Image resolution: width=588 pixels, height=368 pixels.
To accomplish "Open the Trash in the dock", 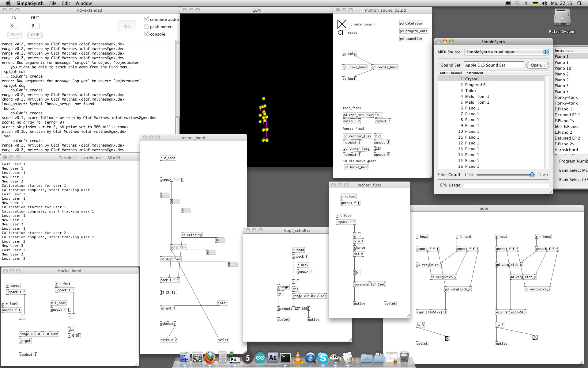I will tap(404, 358).
